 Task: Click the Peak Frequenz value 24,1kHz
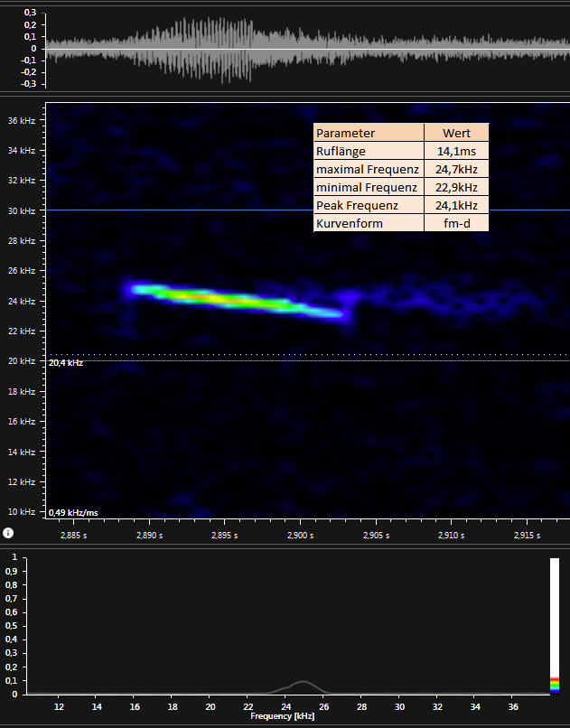click(x=456, y=205)
